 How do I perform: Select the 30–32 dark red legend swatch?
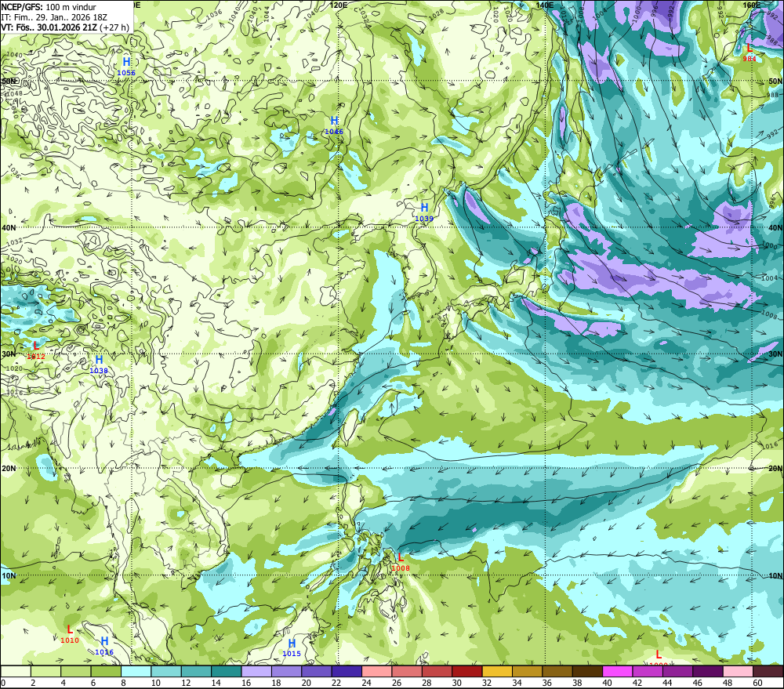pyautogui.click(x=467, y=671)
